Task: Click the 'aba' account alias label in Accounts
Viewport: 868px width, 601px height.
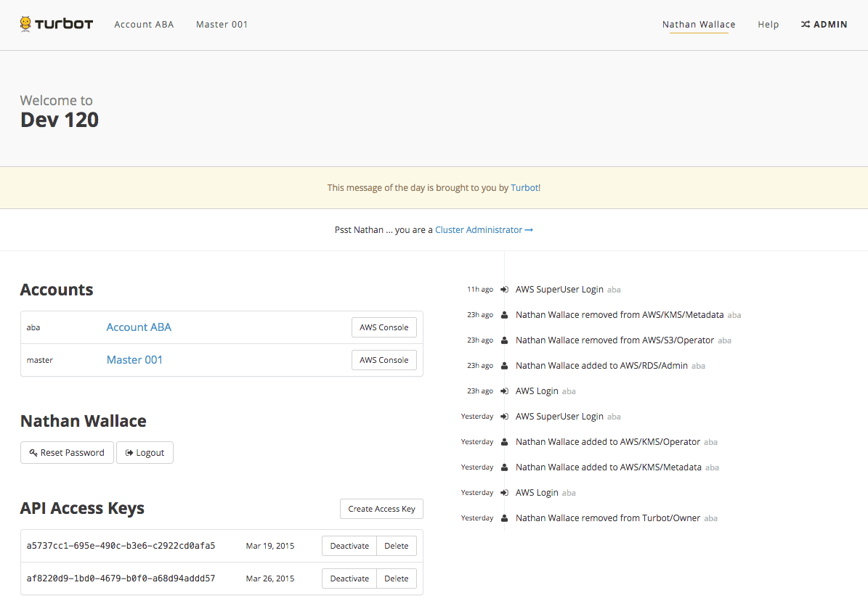Action: click(x=33, y=327)
